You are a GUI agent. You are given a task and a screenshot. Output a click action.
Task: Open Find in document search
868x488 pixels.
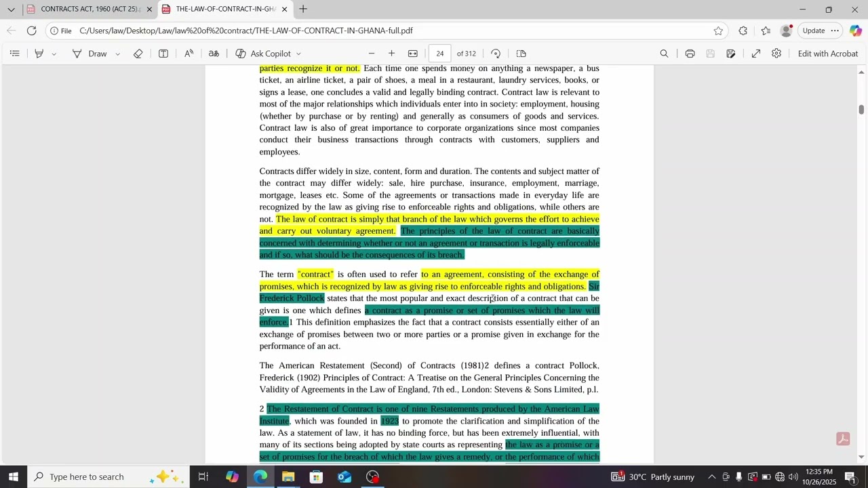click(x=665, y=54)
